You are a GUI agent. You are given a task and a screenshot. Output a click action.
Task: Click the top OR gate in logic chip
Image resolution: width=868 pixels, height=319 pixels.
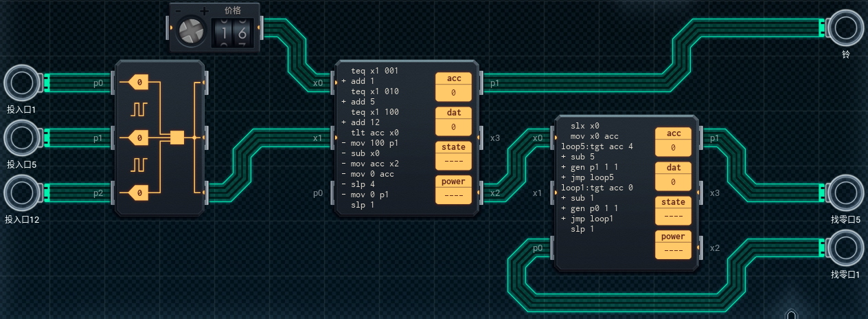[x=139, y=82]
